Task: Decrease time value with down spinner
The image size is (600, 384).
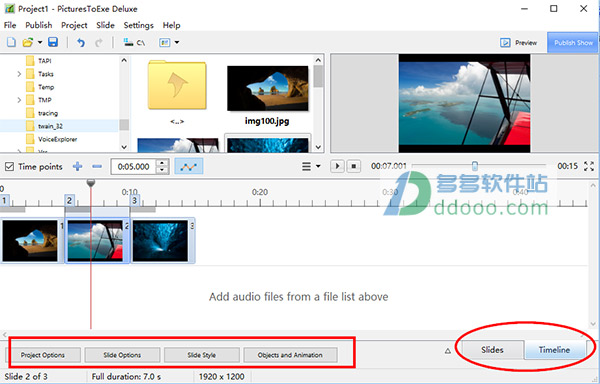Action: click(162, 170)
